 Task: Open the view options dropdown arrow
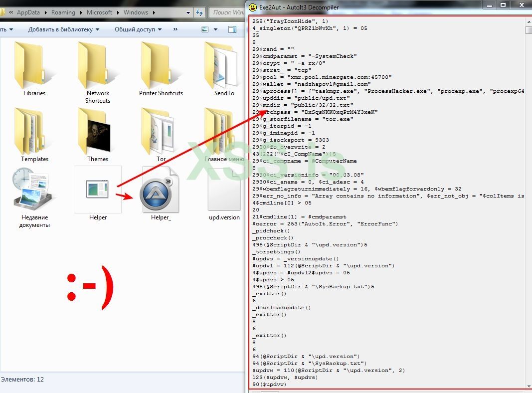215,29
